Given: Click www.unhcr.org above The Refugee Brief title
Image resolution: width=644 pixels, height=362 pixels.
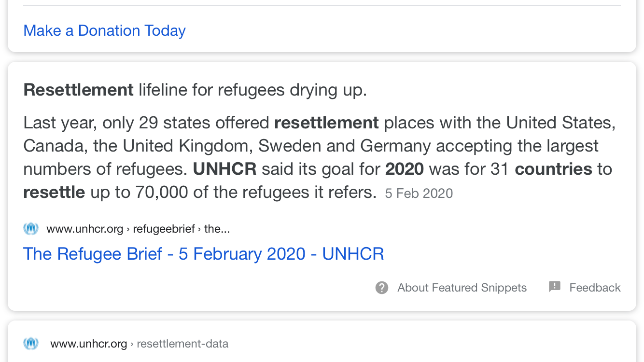Looking at the screenshot, I should pos(85,229).
